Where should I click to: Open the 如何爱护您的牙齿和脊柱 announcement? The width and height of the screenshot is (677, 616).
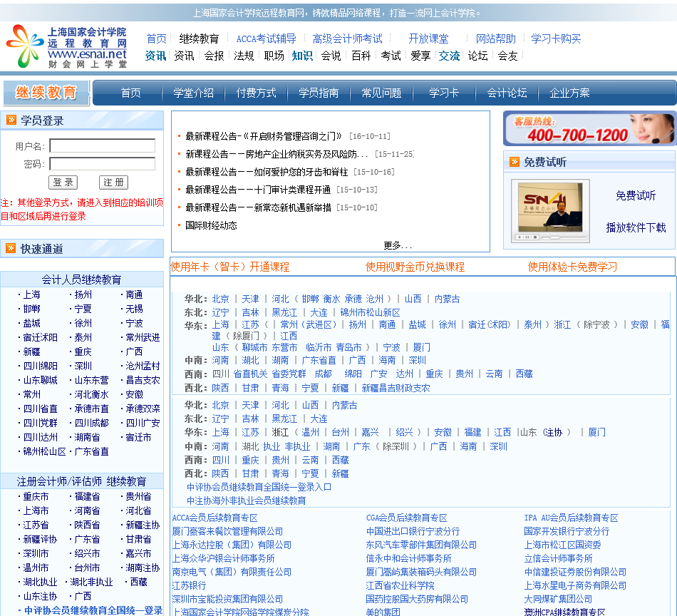click(x=267, y=172)
